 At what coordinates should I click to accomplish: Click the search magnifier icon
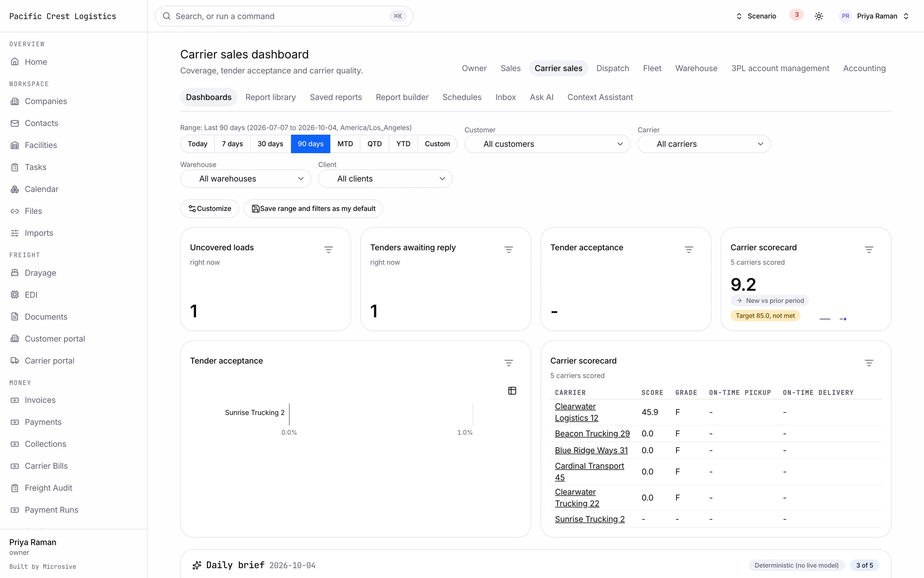[x=167, y=16]
